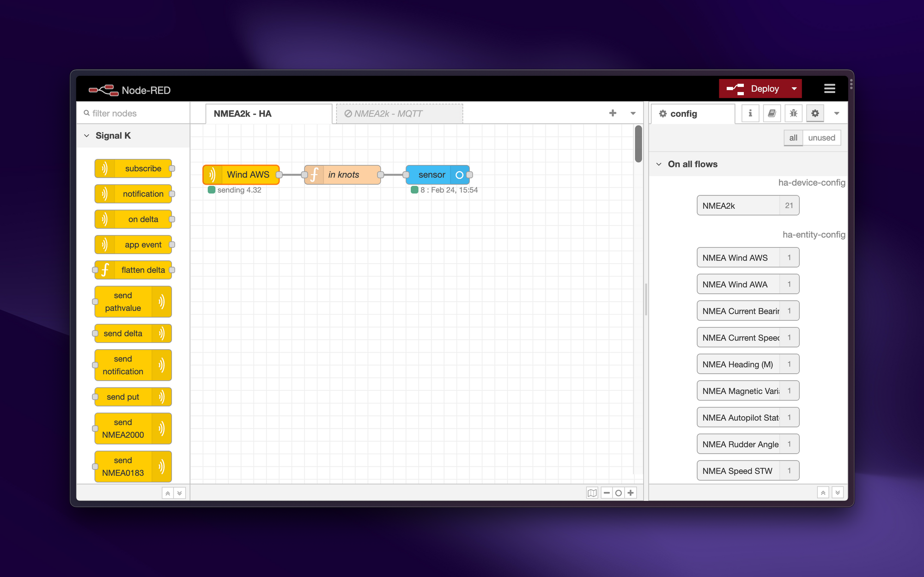Screen dimensions: 924x577
Task: Click the app event node icon
Action: [105, 244]
